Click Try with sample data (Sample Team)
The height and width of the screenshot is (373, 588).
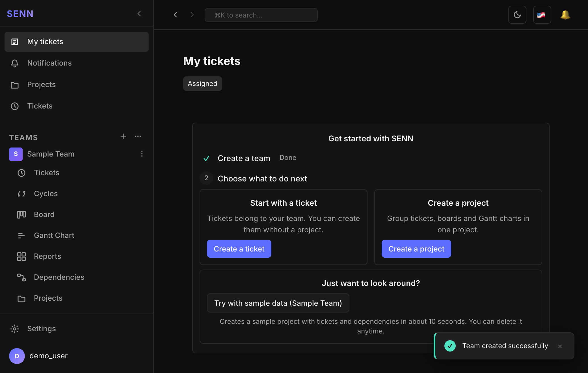coord(278,303)
